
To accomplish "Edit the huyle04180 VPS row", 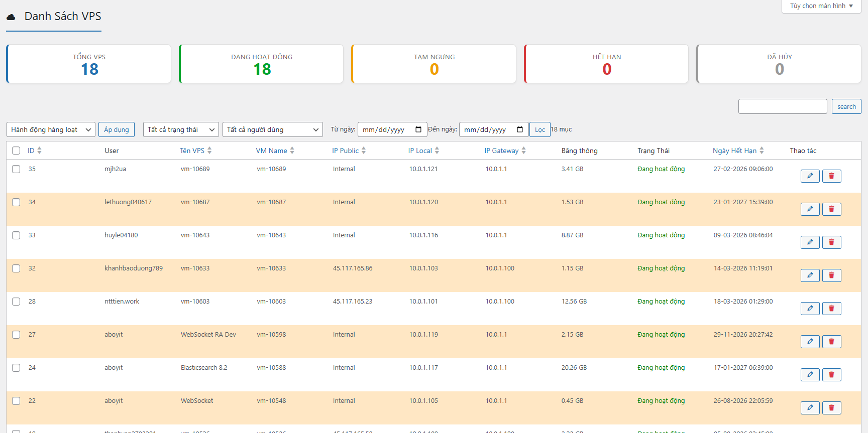I will [x=810, y=242].
